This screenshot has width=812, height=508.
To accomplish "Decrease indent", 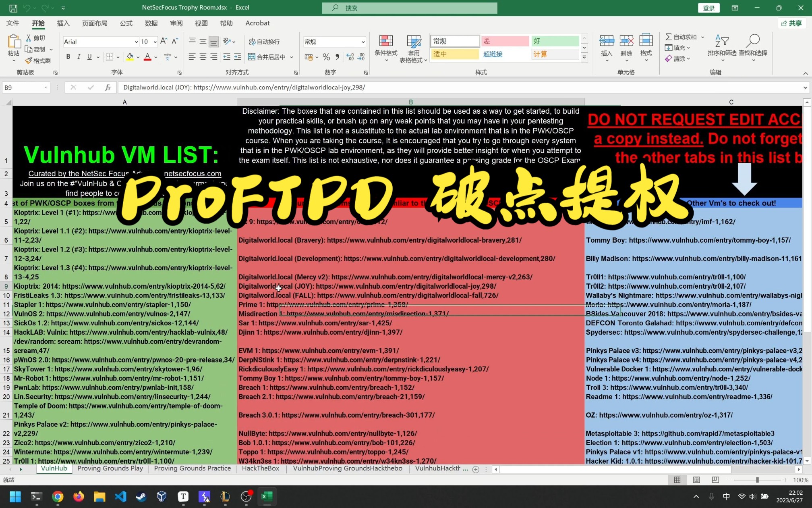I will 227,57.
